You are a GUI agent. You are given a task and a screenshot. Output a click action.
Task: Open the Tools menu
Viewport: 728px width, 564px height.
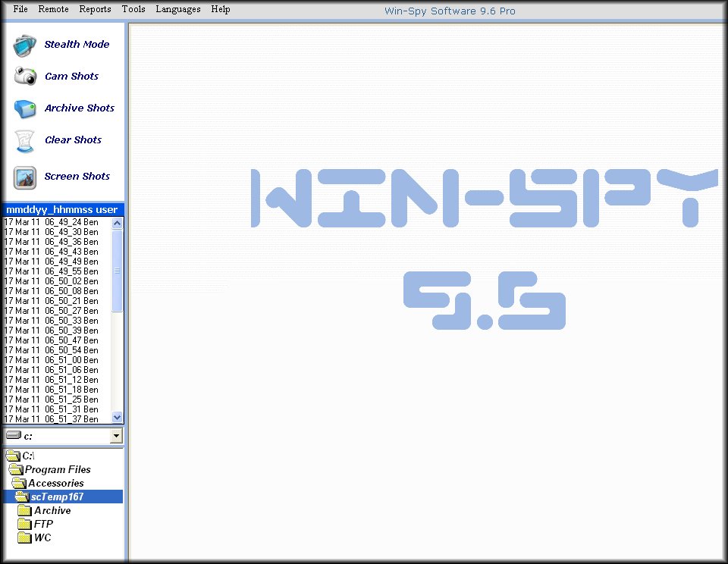tap(133, 9)
